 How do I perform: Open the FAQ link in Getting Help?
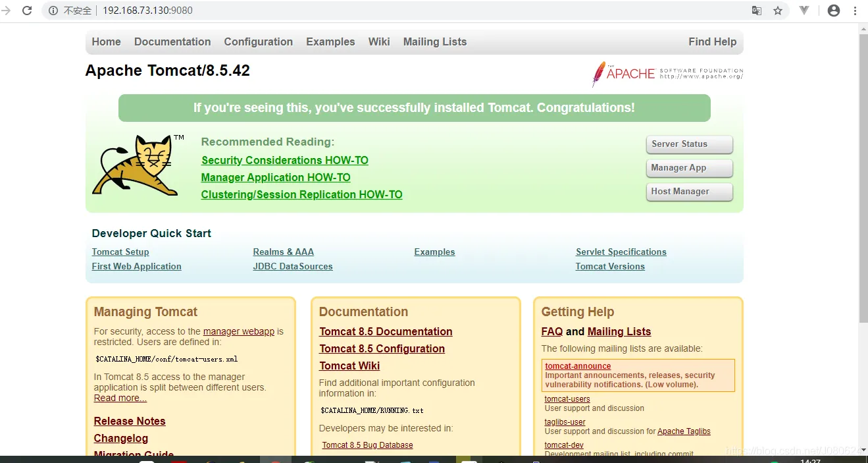[x=552, y=331]
